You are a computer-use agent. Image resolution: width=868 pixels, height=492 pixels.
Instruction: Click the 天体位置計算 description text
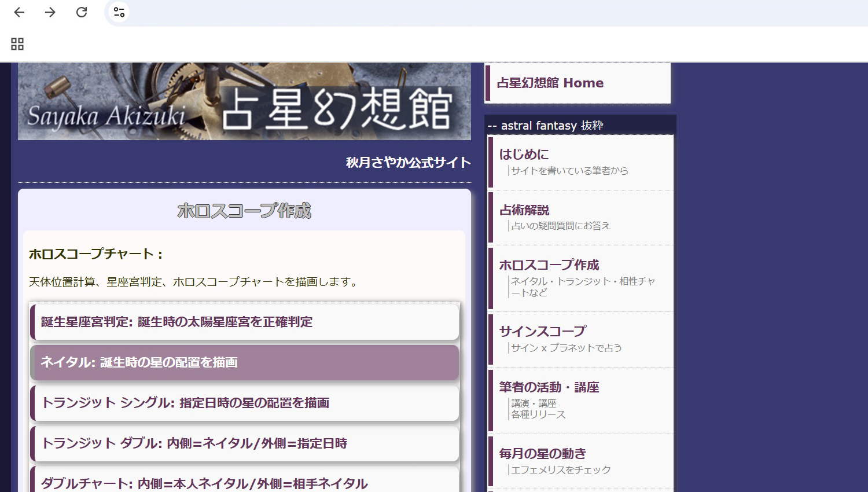point(194,282)
